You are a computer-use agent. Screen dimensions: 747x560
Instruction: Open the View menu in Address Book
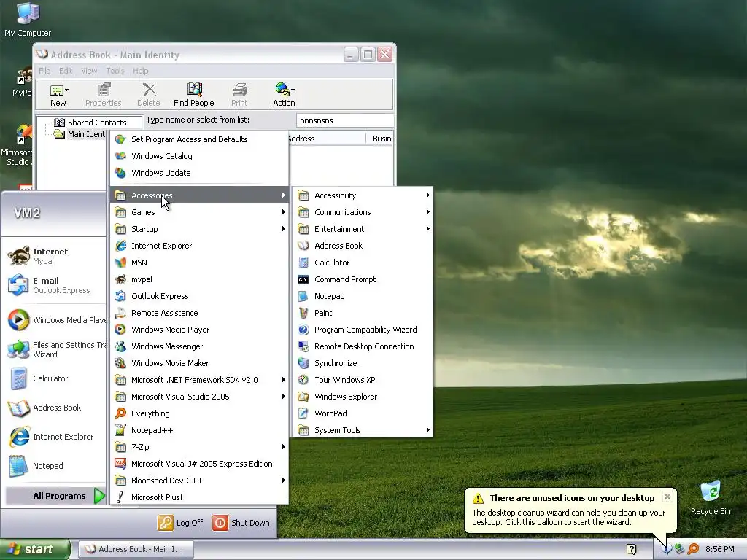coord(89,71)
